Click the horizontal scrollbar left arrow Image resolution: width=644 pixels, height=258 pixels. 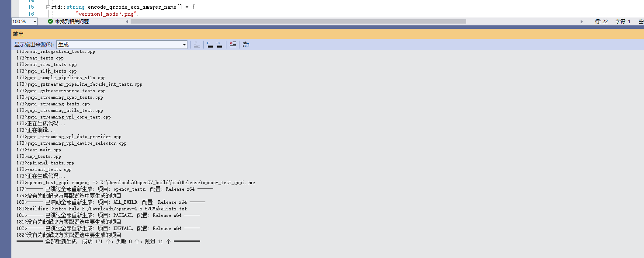(127, 21)
